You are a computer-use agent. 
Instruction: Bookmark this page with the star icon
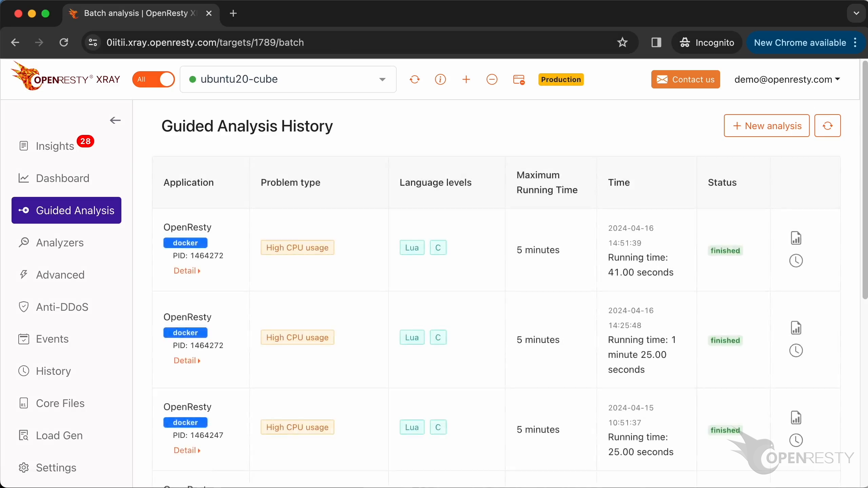coord(622,42)
